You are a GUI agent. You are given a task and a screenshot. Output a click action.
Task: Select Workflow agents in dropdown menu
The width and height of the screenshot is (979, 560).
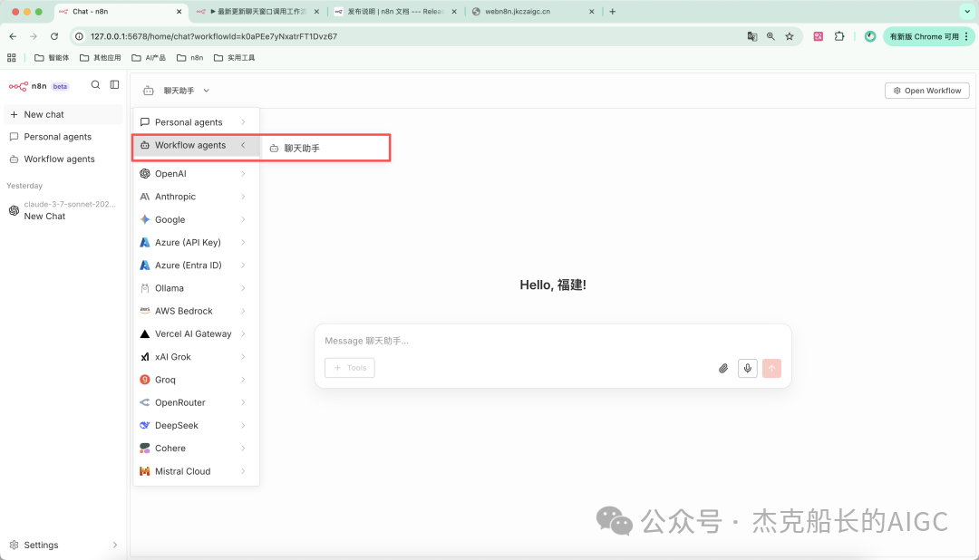point(196,146)
